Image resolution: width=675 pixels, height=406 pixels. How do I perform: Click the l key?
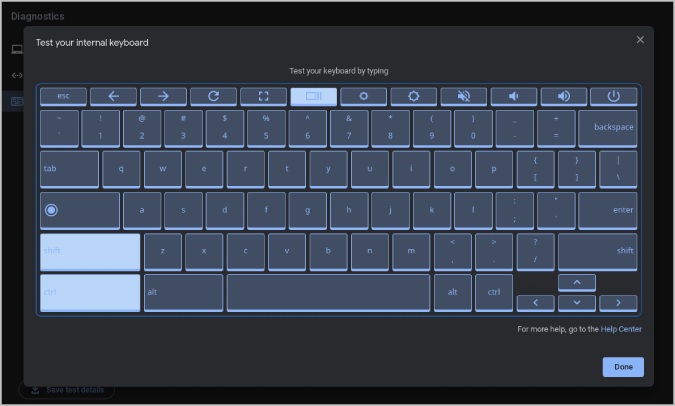click(473, 210)
